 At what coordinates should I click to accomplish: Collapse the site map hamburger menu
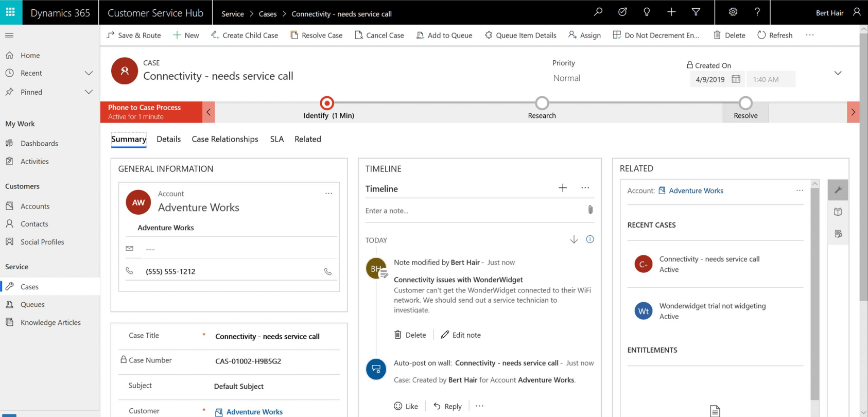tap(9, 36)
